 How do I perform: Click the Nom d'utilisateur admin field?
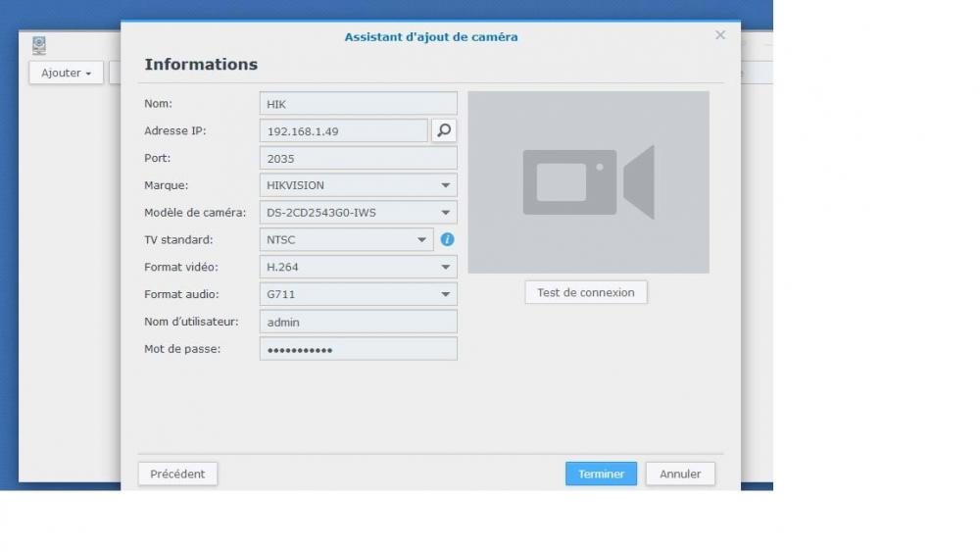coord(358,322)
